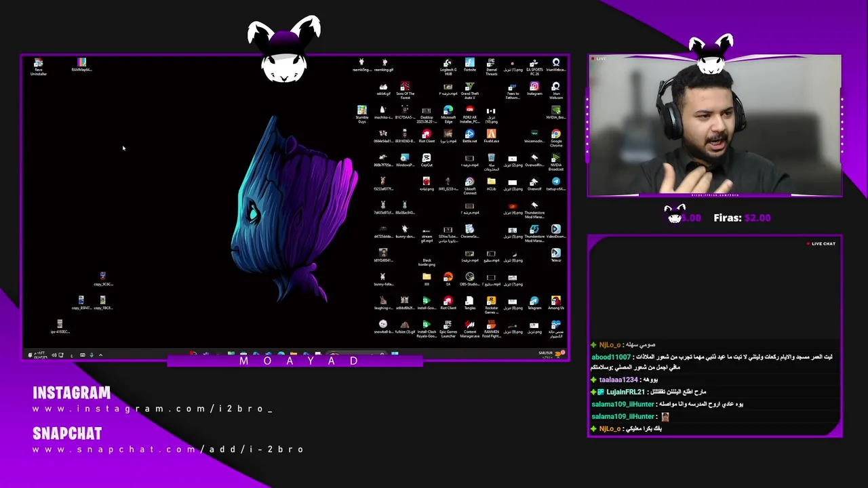Open Microsoft Edge desktop shortcut
868x488 pixels.
point(448,115)
